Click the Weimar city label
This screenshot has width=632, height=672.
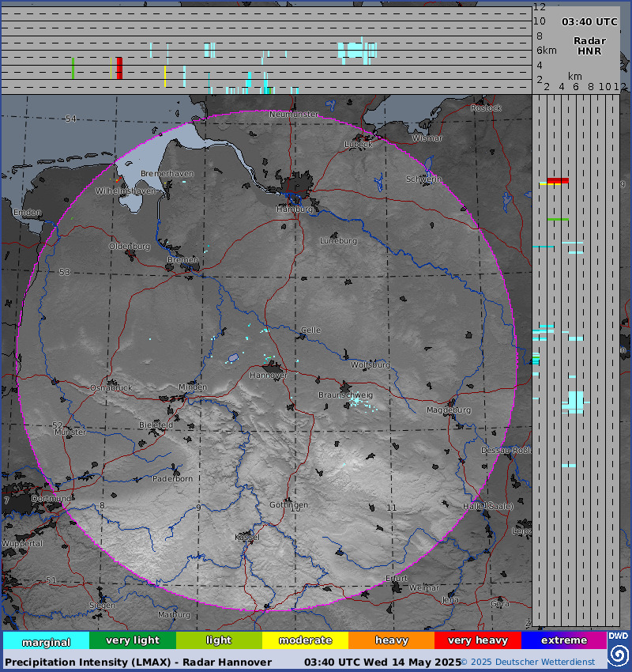coord(424,587)
